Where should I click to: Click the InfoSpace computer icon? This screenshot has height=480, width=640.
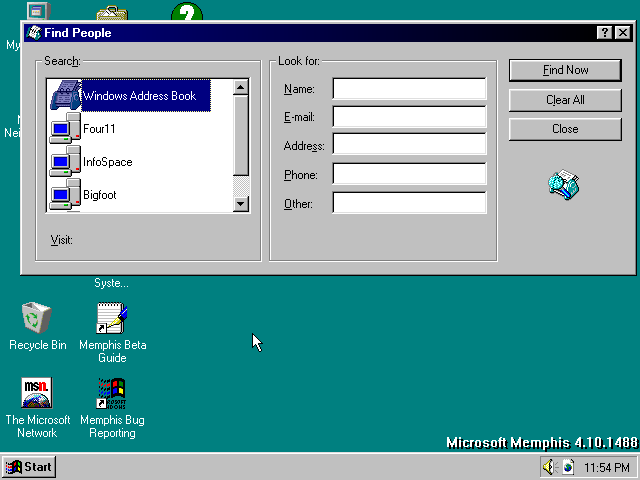(x=65, y=162)
